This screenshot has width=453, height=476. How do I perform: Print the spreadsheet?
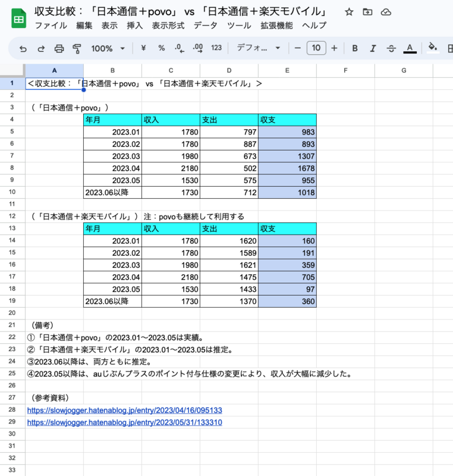(x=59, y=49)
